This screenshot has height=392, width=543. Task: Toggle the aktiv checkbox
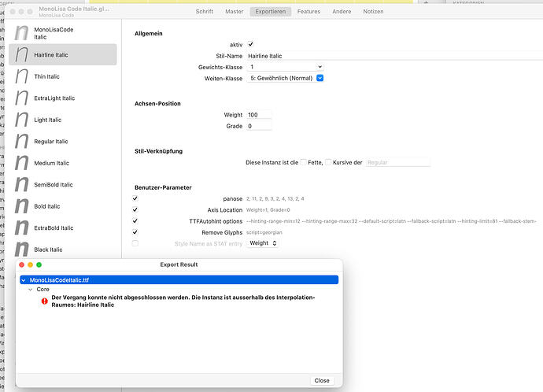coord(251,44)
